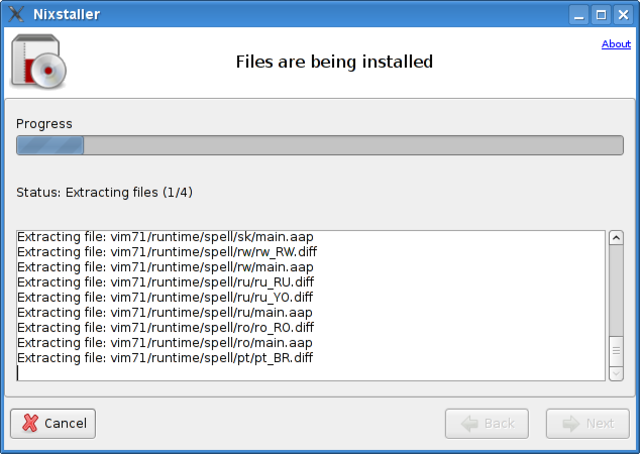Click the installer CD box logo
Image resolution: width=640 pixels, height=454 pixels.
coord(38,61)
